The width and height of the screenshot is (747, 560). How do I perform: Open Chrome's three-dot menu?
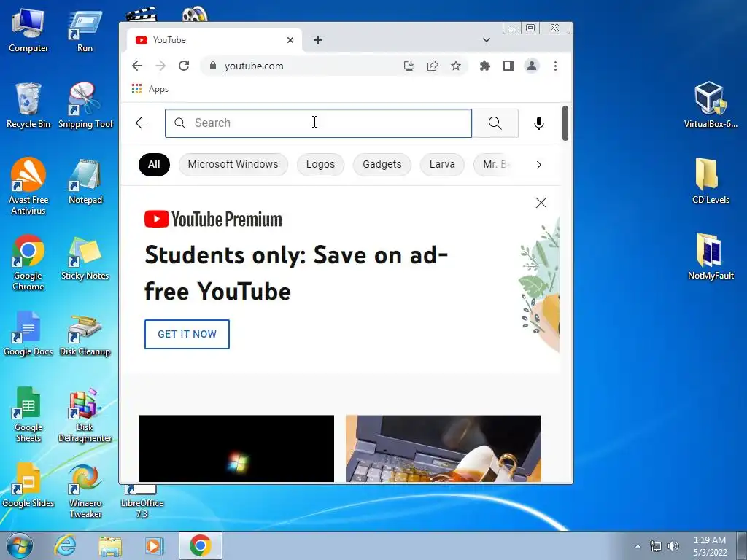tap(555, 66)
